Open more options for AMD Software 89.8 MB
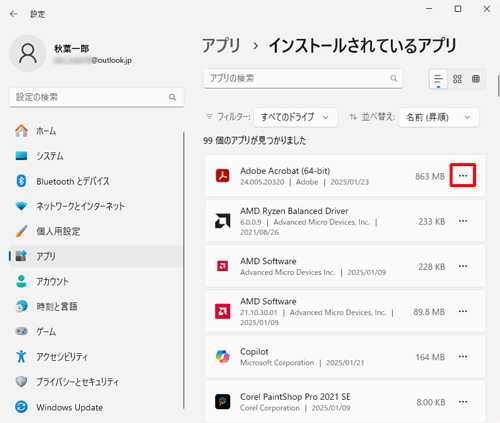 (x=463, y=311)
